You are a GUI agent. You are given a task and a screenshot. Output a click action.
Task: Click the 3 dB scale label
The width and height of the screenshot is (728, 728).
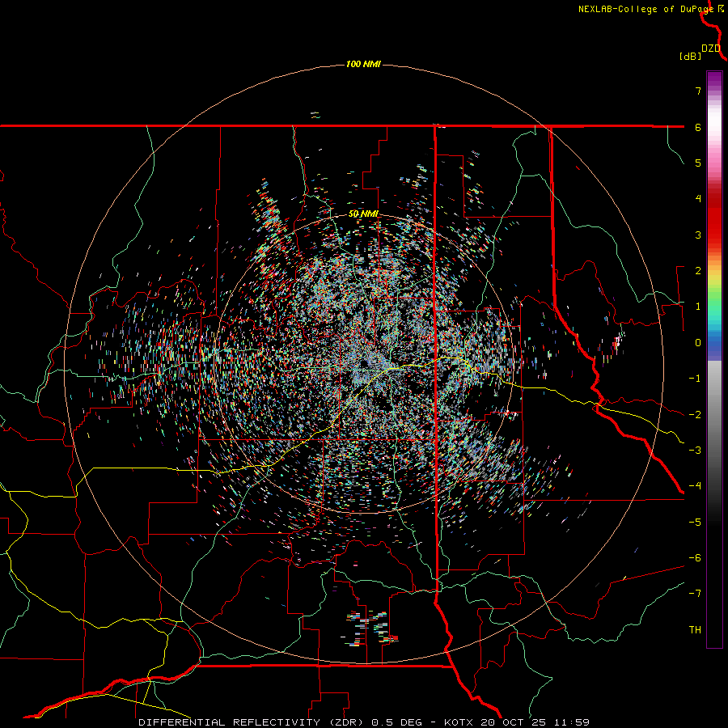coord(698,235)
